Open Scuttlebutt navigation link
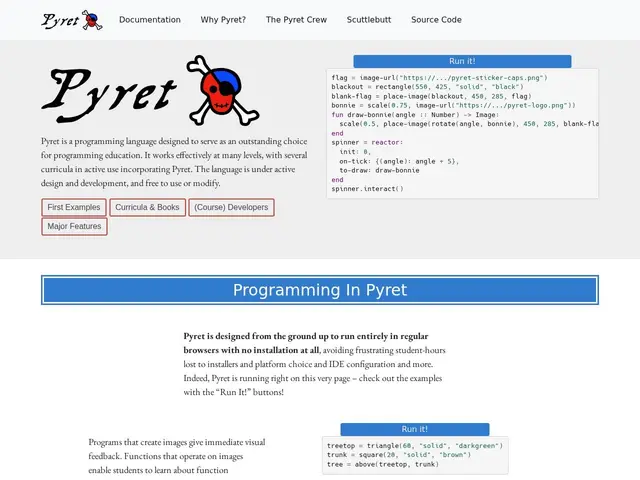The image size is (640, 480). 369,20
